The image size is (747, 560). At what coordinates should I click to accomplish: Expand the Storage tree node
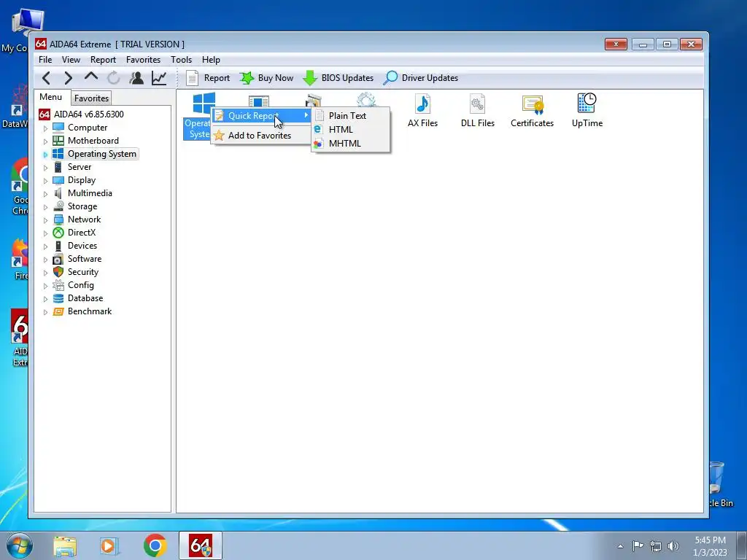pos(46,206)
